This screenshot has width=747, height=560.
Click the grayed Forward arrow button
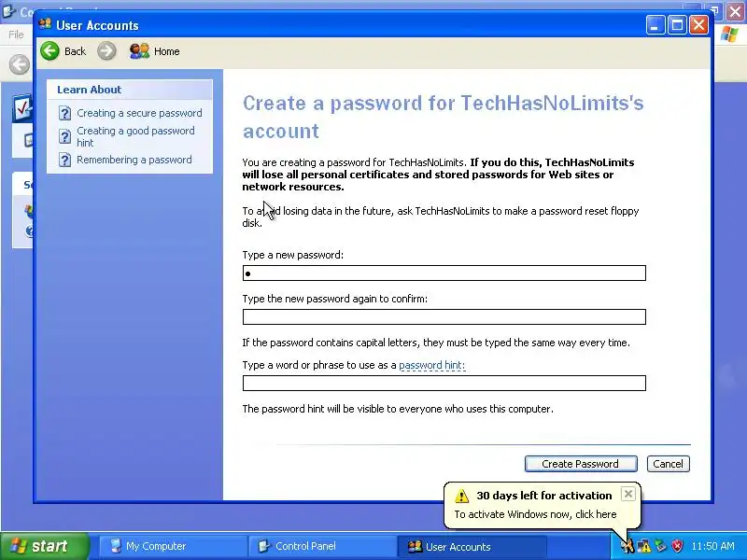tap(106, 51)
